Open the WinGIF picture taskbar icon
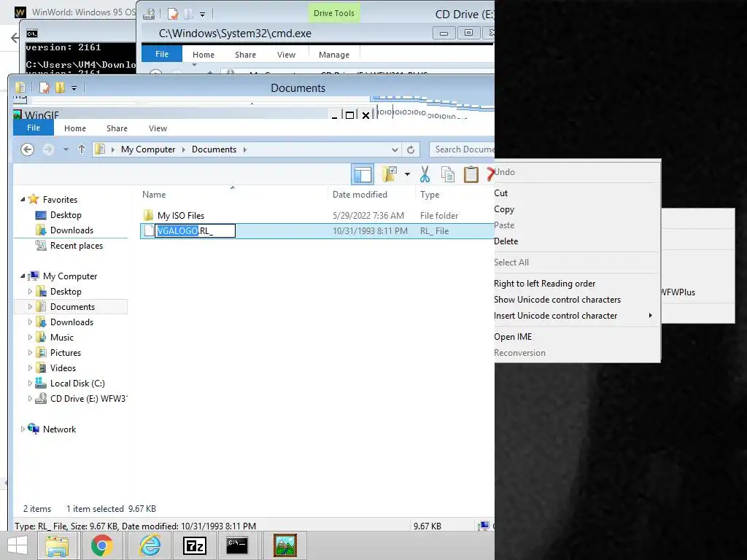747x560 pixels. click(x=285, y=545)
